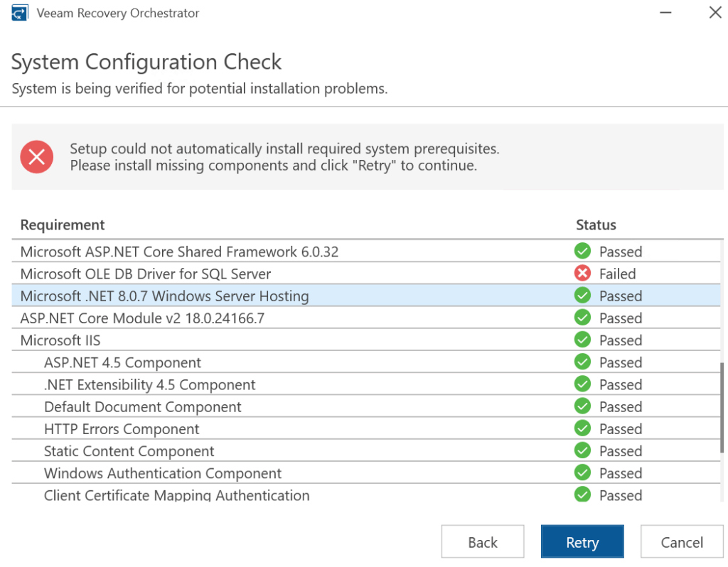Select the Microsoft IIS row
Screen dimensions: 728x567
(366, 340)
